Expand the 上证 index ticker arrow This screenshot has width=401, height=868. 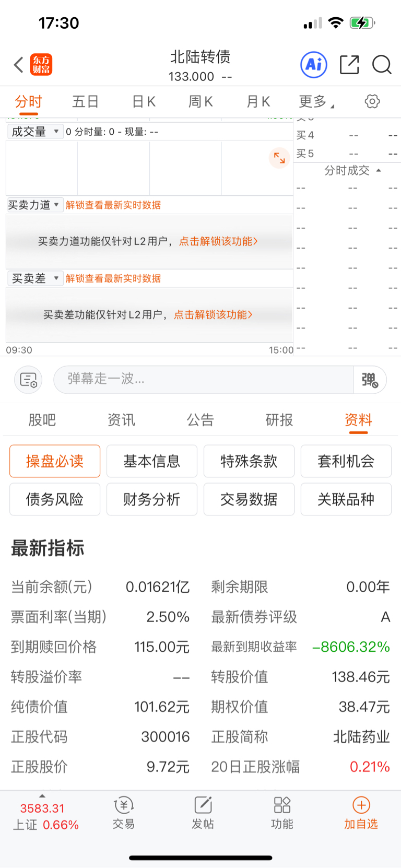(x=42, y=796)
